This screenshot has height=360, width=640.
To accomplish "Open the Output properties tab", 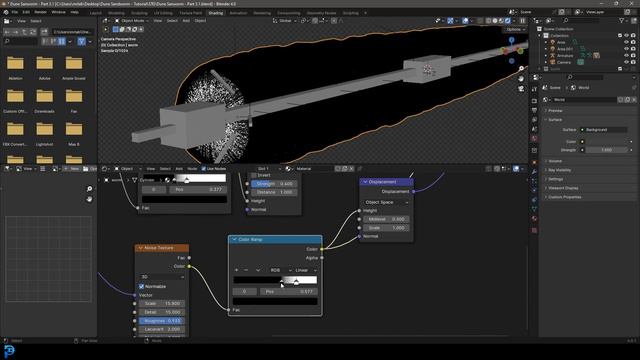I will [535, 110].
